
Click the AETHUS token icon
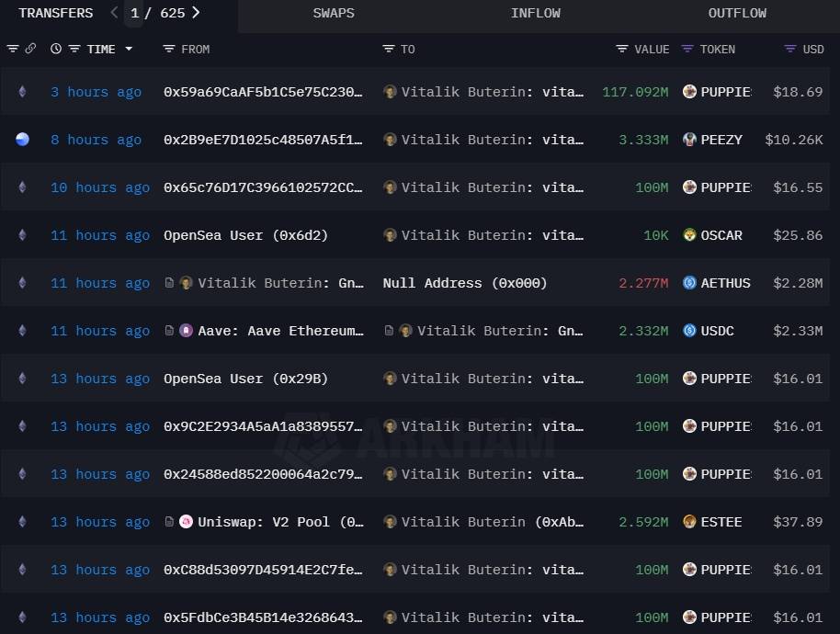click(689, 282)
